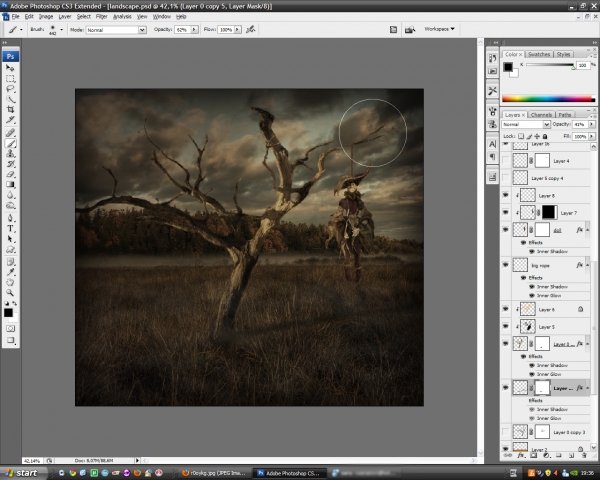Pick color from the spectrum ramp
This screenshot has width=600, height=480.
(x=548, y=99)
